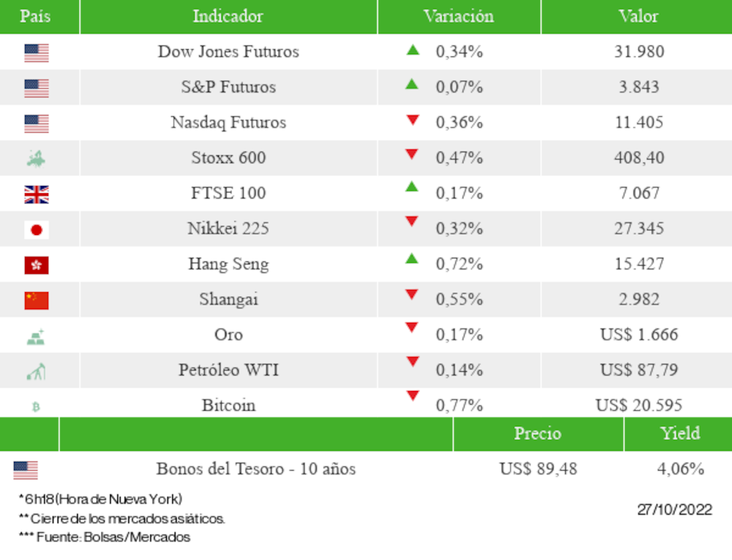Click the UK flag beside FTSE 100

pyautogui.click(x=36, y=194)
